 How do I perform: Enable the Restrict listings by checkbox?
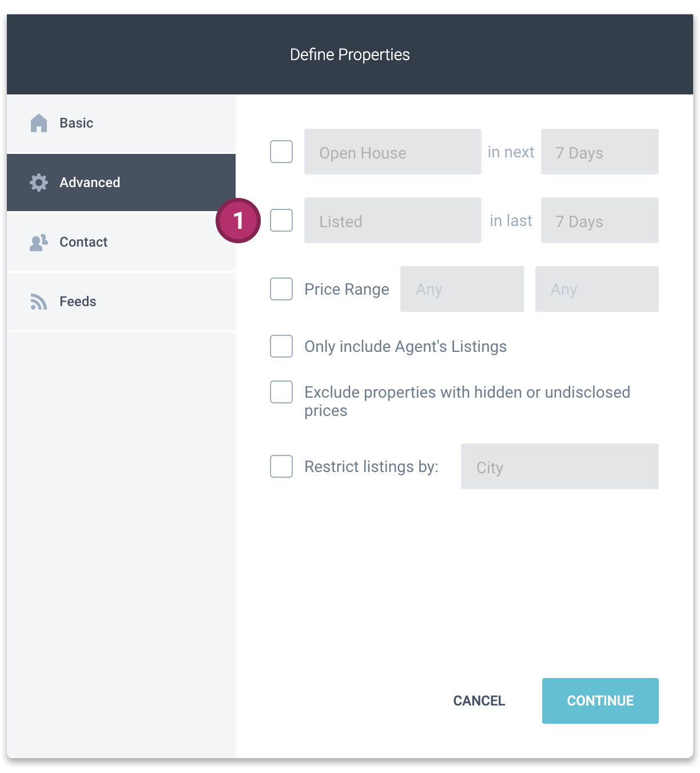coord(281,466)
